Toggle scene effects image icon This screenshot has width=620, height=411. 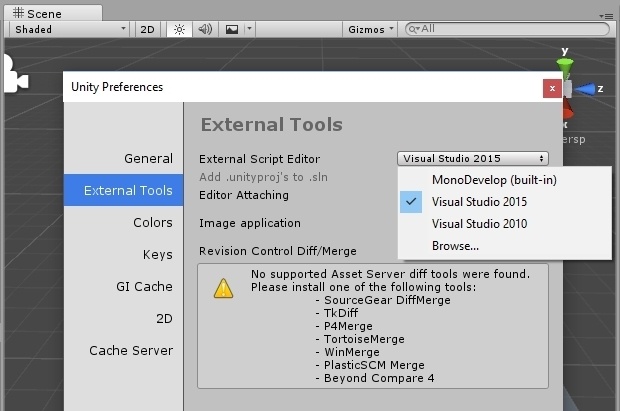(x=232, y=30)
